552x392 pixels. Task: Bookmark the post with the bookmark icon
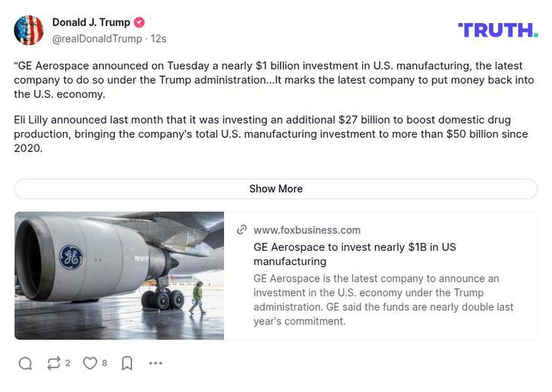point(127,362)
